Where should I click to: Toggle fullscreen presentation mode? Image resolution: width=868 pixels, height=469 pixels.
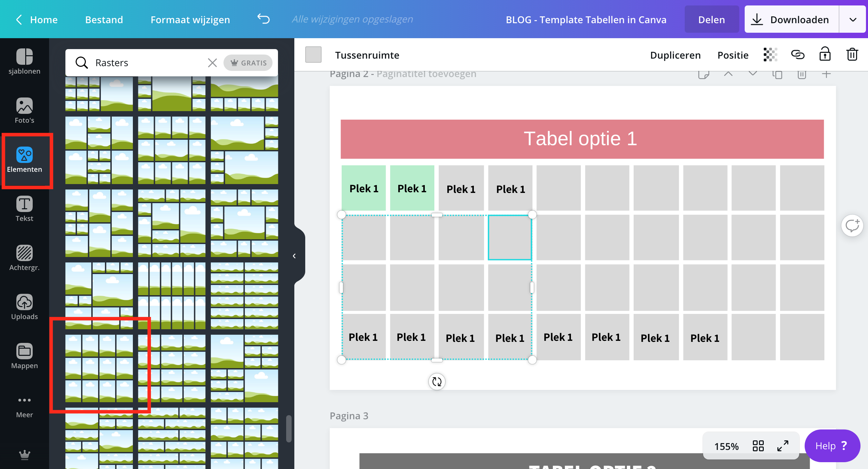(783, 446)
